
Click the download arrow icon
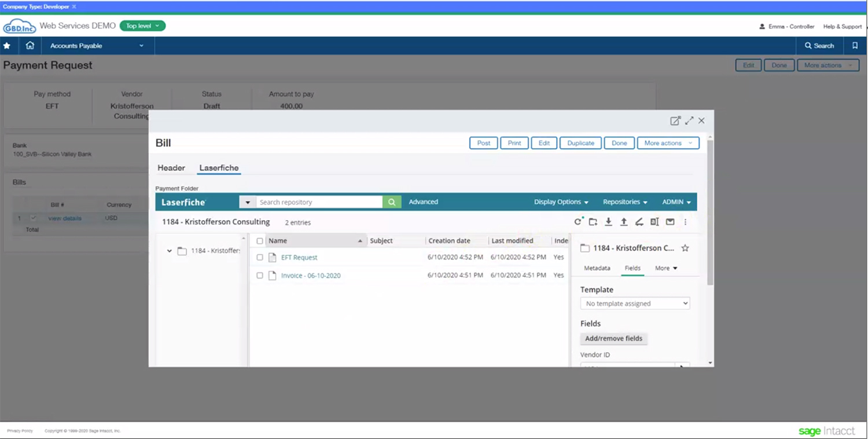(x=608, y=222)
